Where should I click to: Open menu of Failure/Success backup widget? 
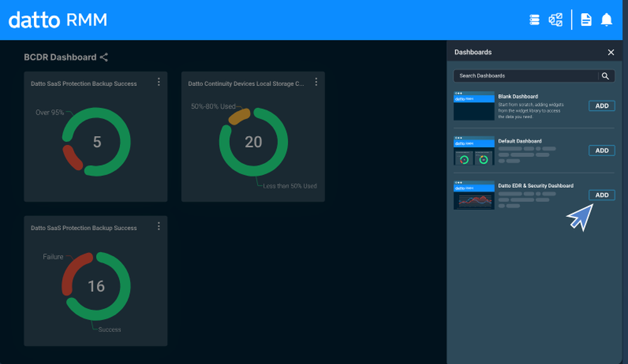pyautogui.click(x=159, y=227)
